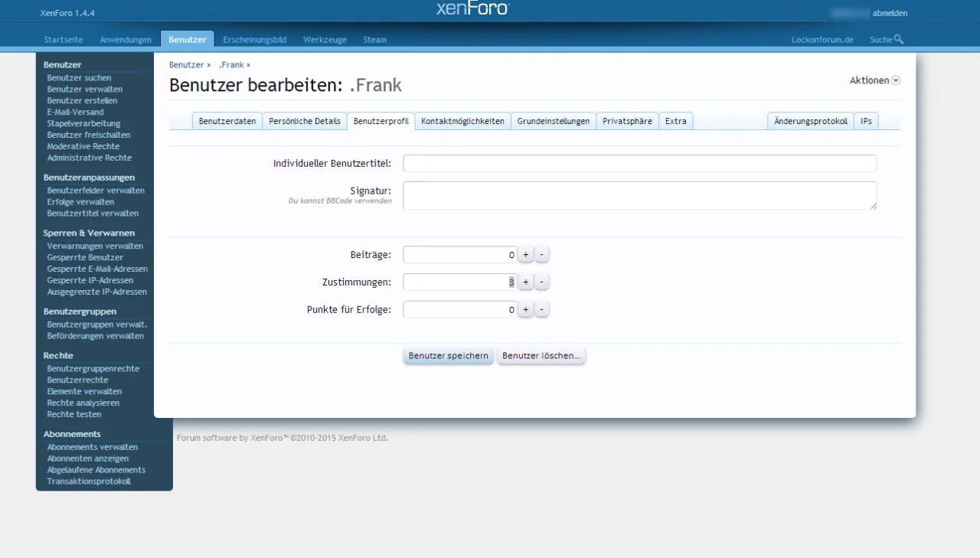The height and width of the screenshot is (558, 980).
Task: Click the .Frank breadcrumb link
Action: [231, 64]
